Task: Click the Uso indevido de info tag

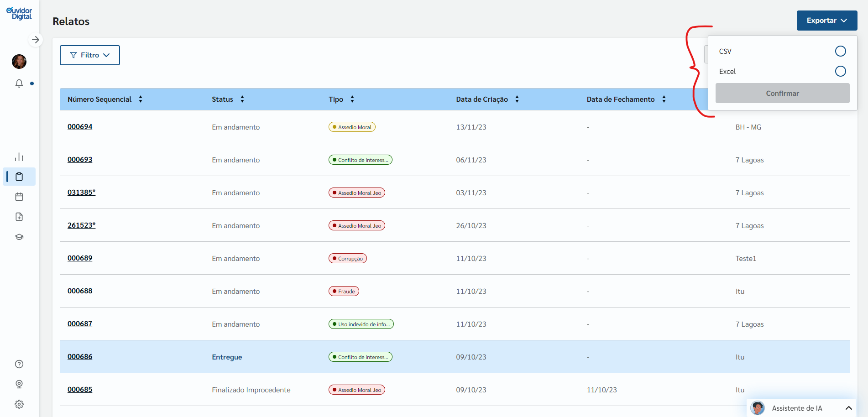Action: point(361,324)
